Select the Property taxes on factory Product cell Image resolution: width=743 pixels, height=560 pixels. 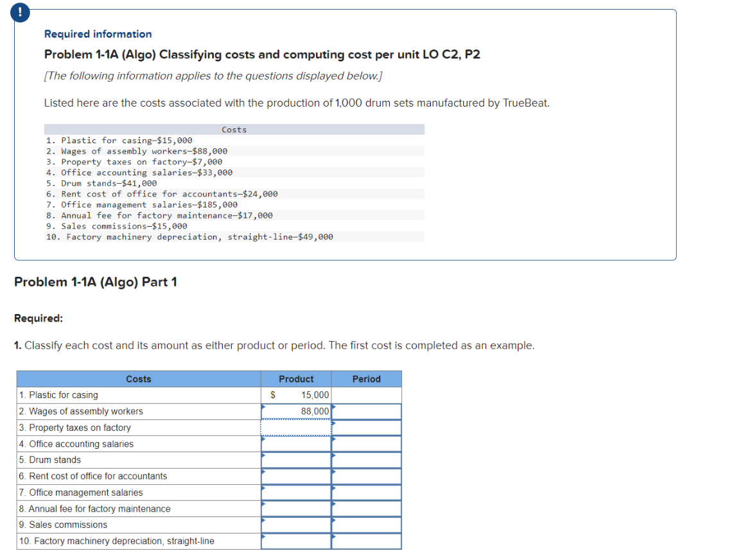(x=295, y=427)
